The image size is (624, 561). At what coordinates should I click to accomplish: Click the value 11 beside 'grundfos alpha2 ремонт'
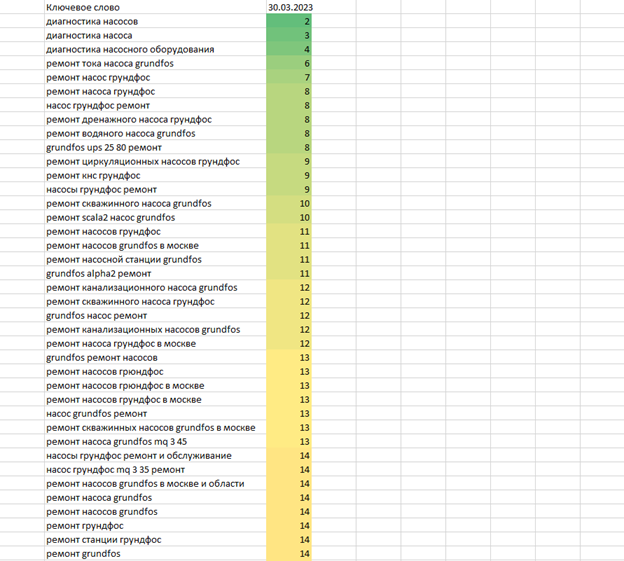289,273
